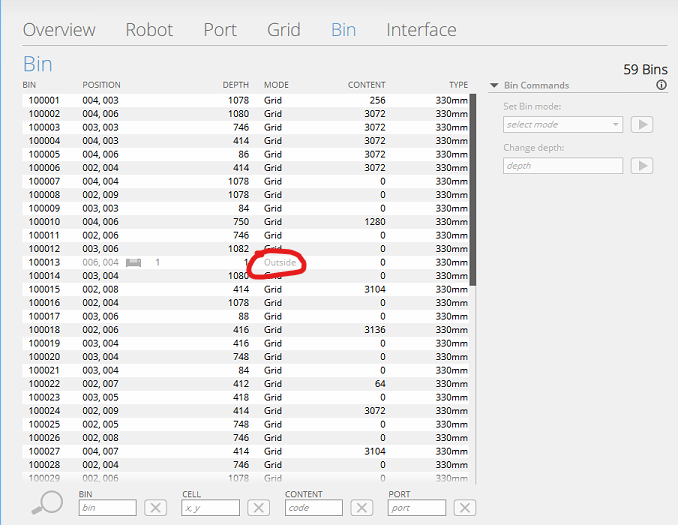The image size is (678, 525).
Task: Open the Grid tab
Action: tap(283, 29)
